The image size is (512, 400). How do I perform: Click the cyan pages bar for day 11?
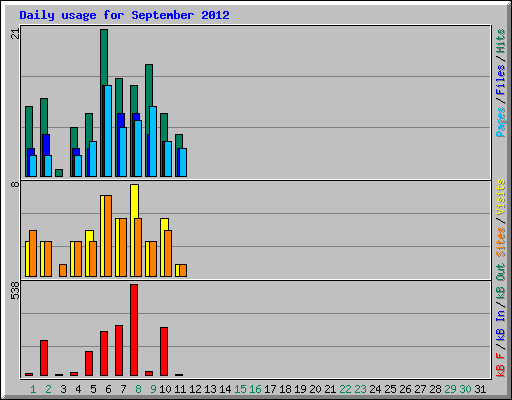point(183,163)
